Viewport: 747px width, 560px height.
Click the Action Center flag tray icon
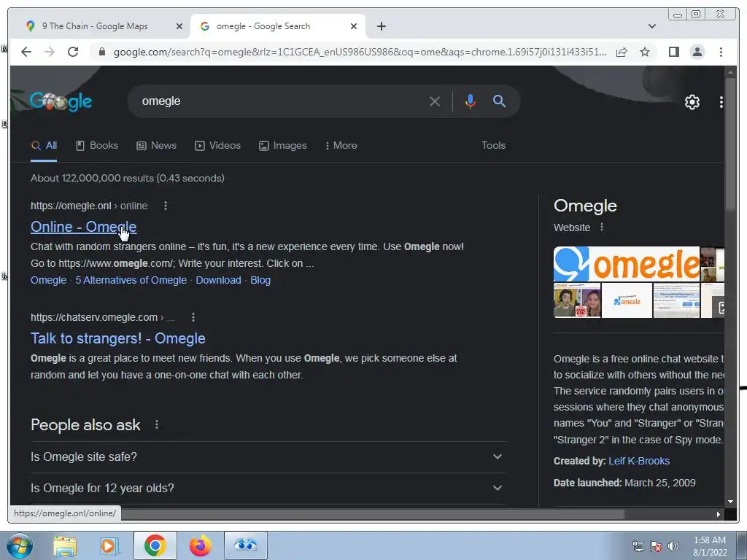(x=656, y=546)
